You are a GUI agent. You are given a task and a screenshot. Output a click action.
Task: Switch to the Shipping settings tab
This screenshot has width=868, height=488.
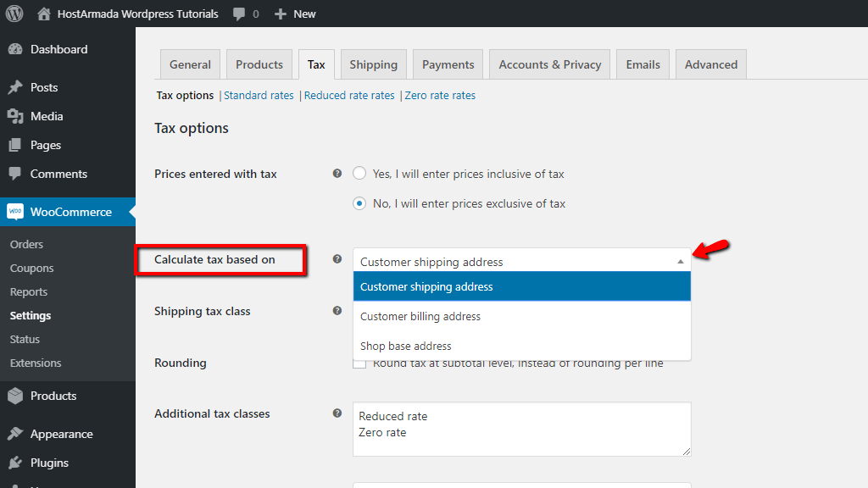pos(373,64)
